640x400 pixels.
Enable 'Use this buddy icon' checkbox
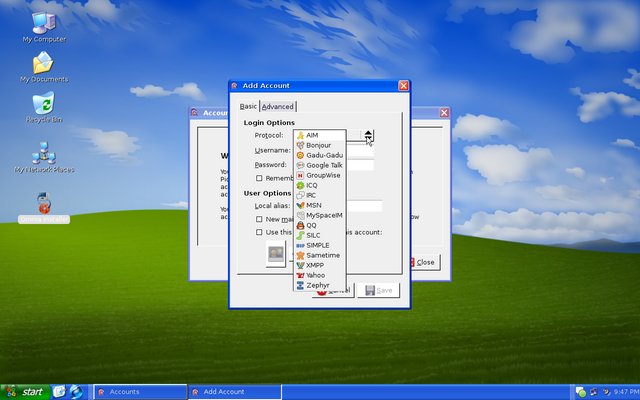point(259,232)
